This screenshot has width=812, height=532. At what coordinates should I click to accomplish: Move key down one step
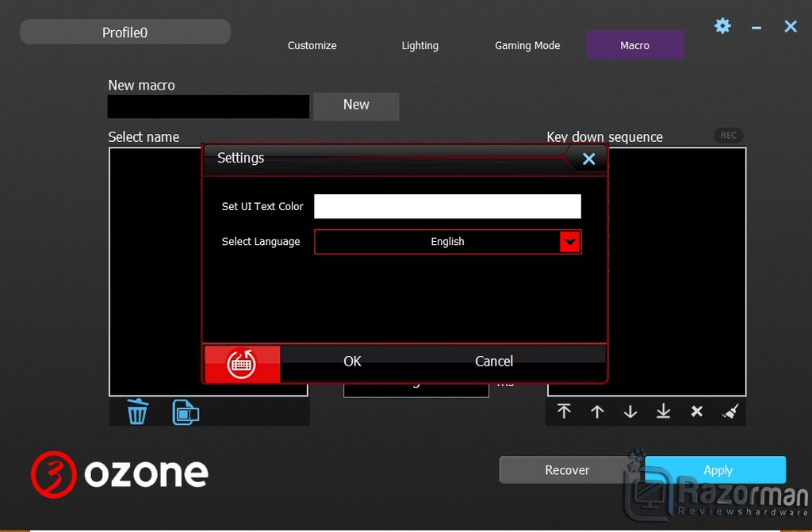tap(630, 411)
